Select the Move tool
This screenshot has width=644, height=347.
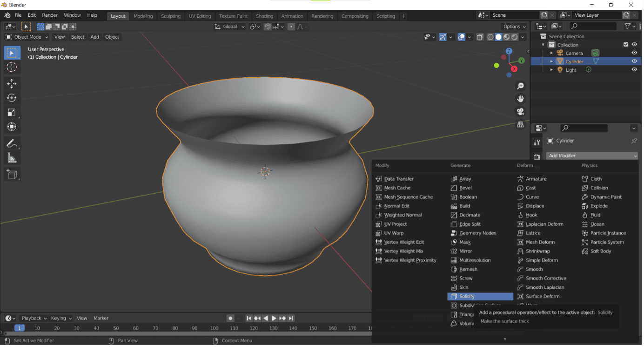point(12,84)
